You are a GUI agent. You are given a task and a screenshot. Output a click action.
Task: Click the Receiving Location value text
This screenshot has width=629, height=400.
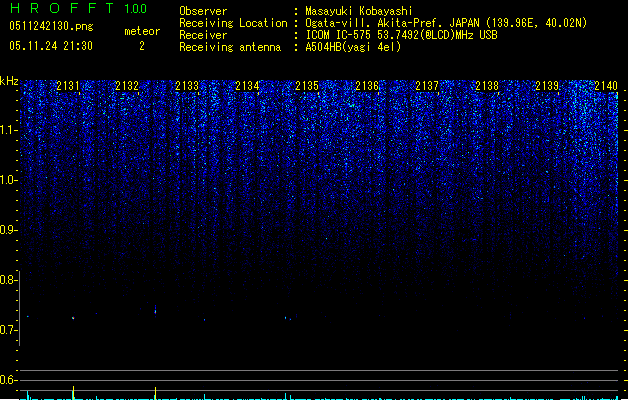[446, 23]
